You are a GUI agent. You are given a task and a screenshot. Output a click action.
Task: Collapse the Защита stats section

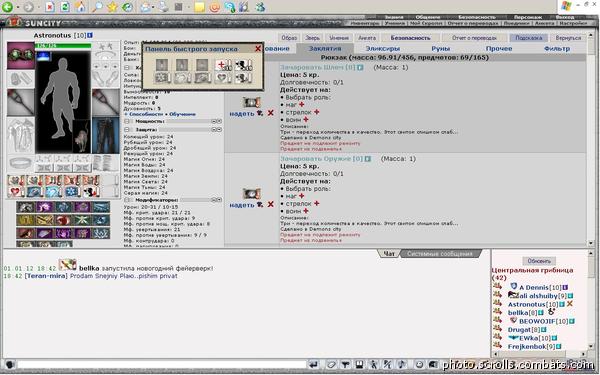[x=127, y=130]
